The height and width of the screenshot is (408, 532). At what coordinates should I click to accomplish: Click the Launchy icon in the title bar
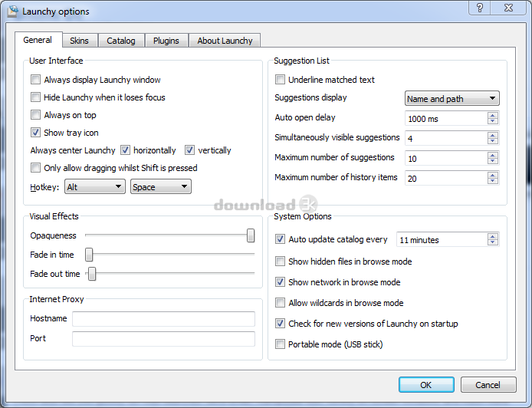13,11
